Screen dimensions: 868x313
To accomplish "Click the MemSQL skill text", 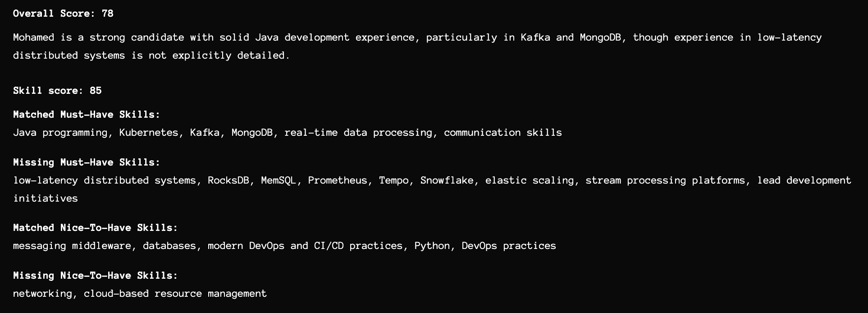I will click(279, 180).
